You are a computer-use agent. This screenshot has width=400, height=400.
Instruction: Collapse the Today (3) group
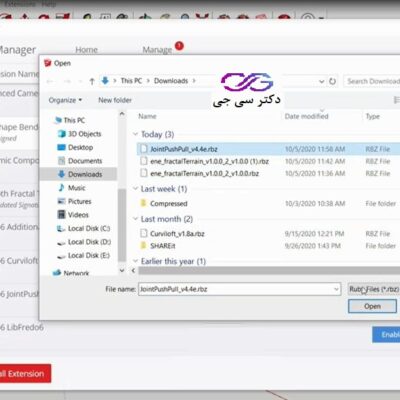coord(135,134)
